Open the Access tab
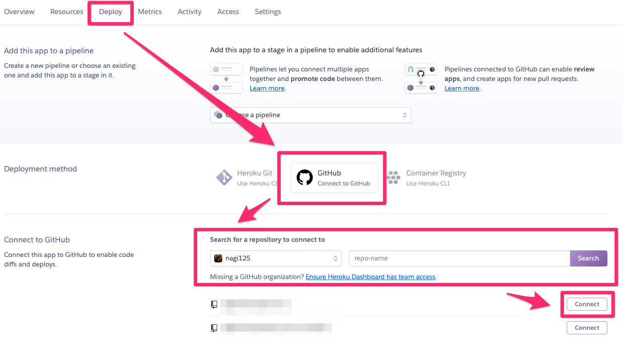This screenshot has width=623, height=364. click(228, 12)
